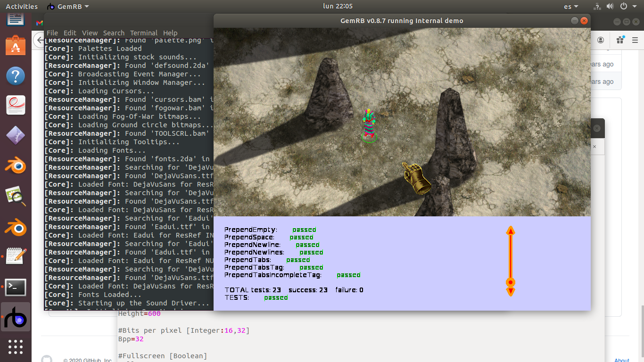Open the GemRB app menu in top bar
This screenshot has height=362, width=644.
pos(68,6)
